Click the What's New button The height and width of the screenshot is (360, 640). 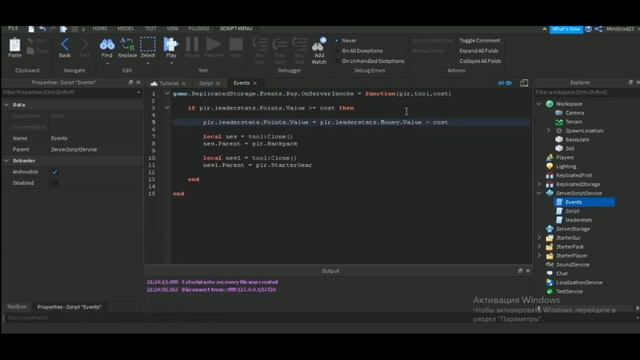pos(566,29)
